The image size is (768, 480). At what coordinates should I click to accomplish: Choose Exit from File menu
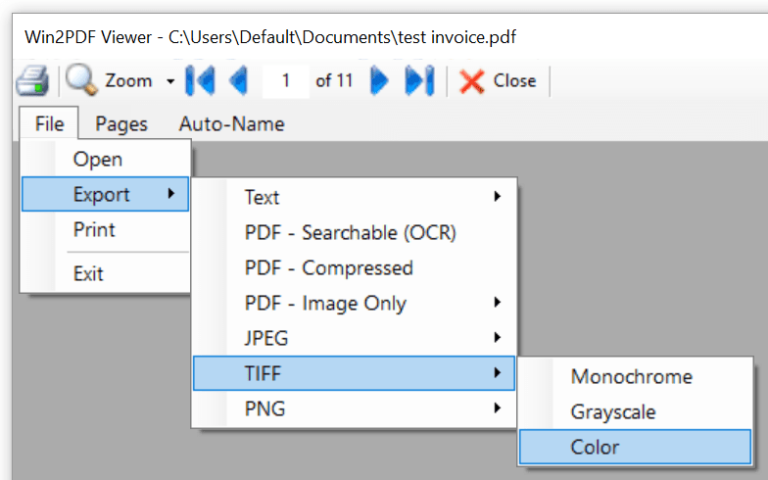click(105, 273)
